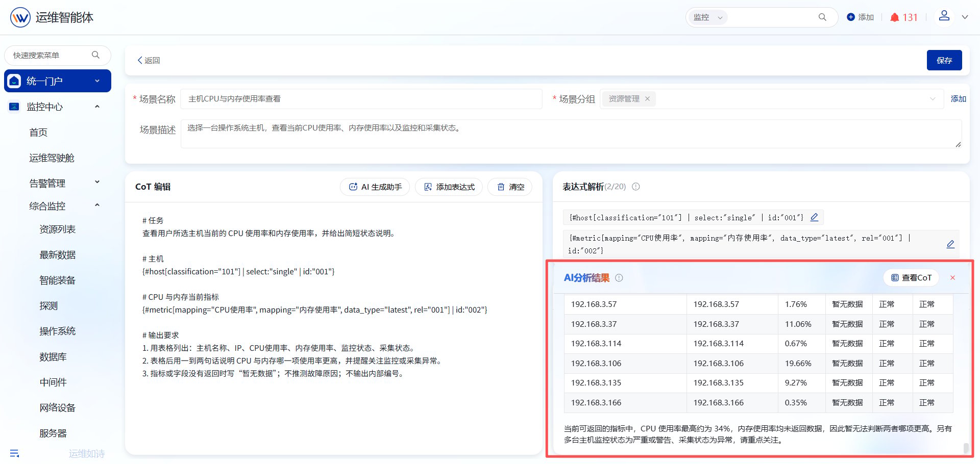This screenshot has height=464, width=980.
Task: Collapse sidebar with bottom-left menu icon
Action: pos(14,453)
